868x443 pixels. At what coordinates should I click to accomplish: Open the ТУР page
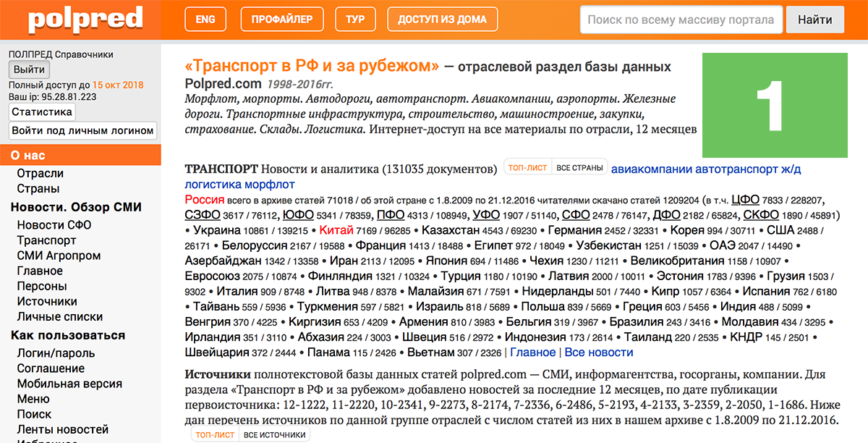pyautogui.click(x=355, y=20)
